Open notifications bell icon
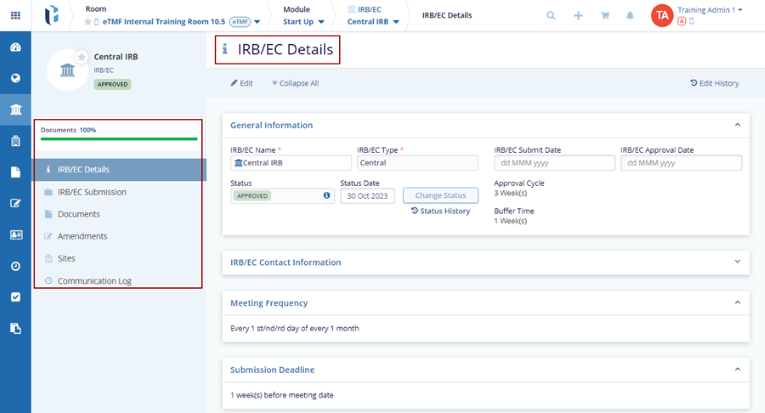This screenshot has width=765, height=413. click(x=630, y=16)
